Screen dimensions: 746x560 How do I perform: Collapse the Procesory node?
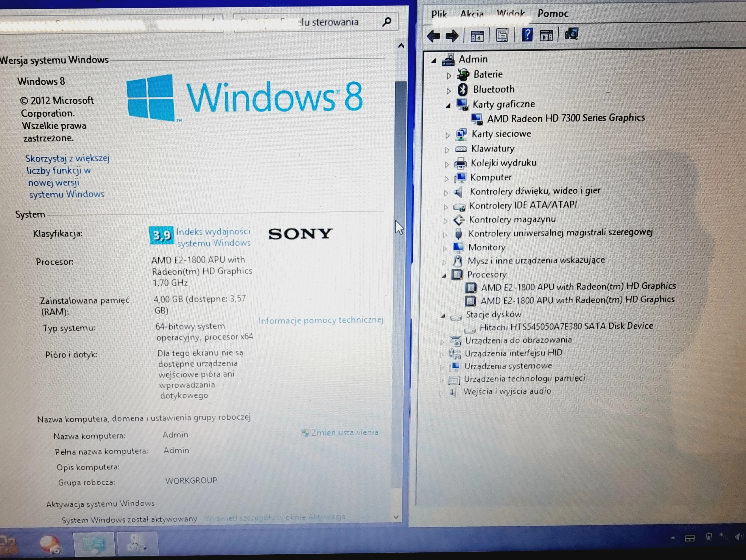pyautogui.click(x=444, y=276)
